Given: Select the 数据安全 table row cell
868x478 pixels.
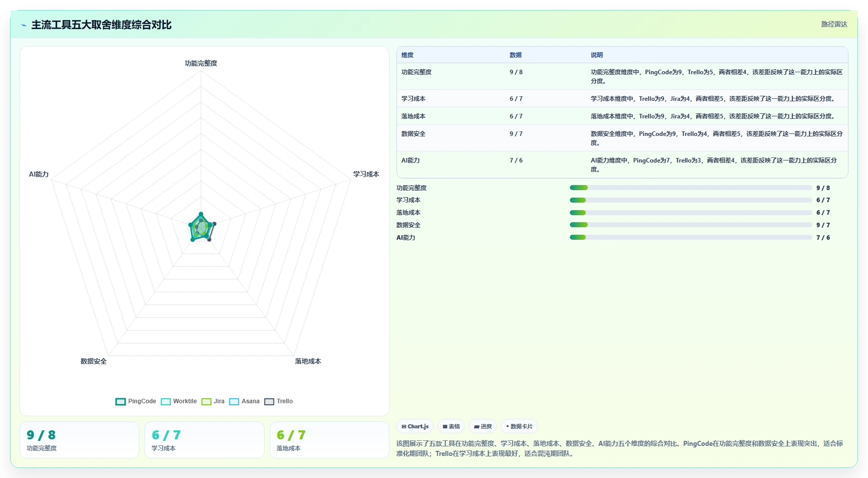Looking at the screenshot, I should pos(413,134).
